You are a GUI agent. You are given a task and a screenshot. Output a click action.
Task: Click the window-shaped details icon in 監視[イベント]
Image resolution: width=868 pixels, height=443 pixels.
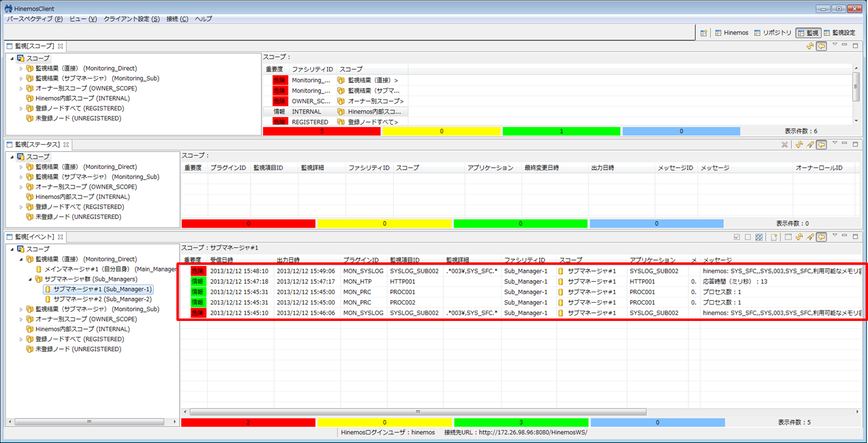pyautogui.click(x=788, y=237)
